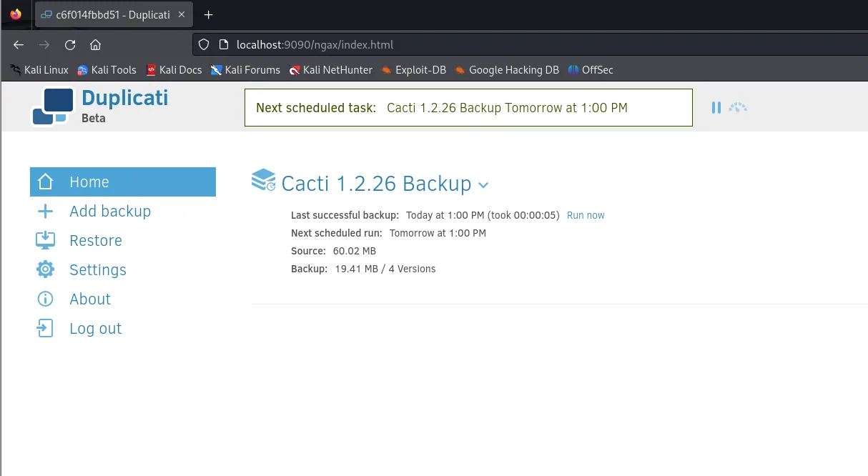Select Add backup in sidebar
Screen dimensions: 868x476
click(x=110, y=211)
